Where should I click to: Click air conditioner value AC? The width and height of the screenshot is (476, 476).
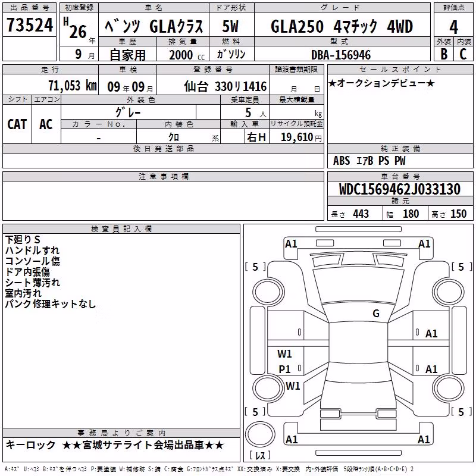[x=46, y=124]
